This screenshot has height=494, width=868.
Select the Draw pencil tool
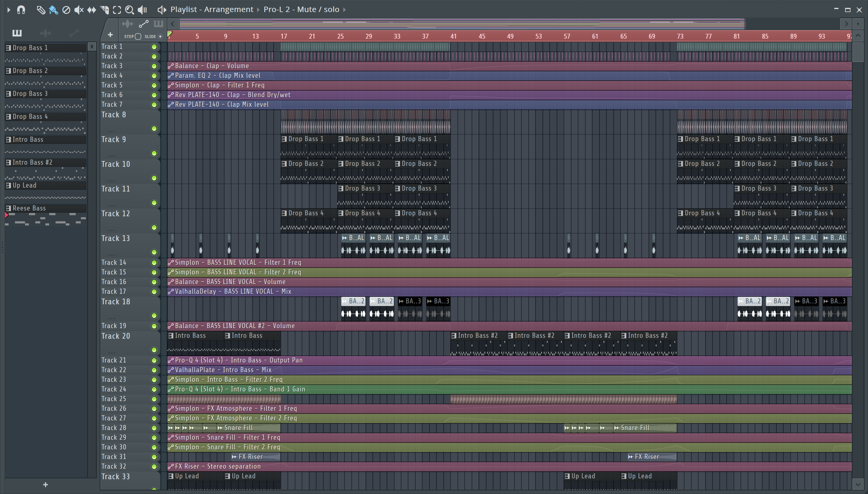[40, 10]
